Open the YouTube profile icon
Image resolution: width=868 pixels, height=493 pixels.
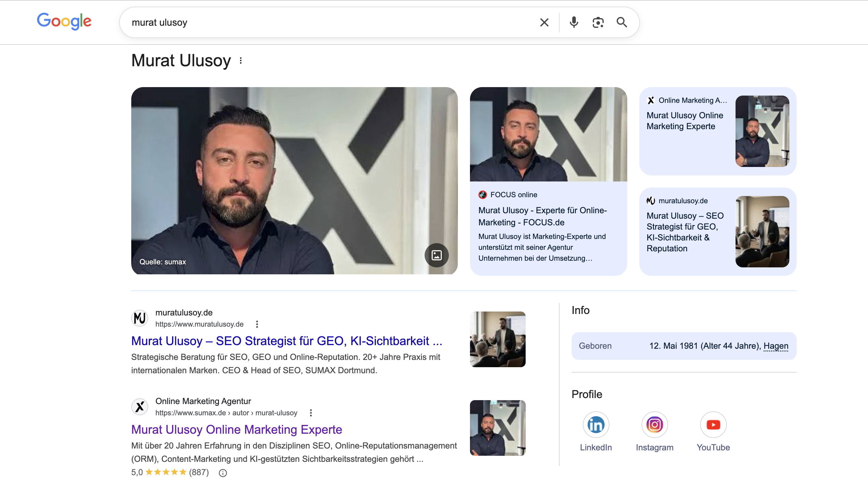(x=713, y=424)
